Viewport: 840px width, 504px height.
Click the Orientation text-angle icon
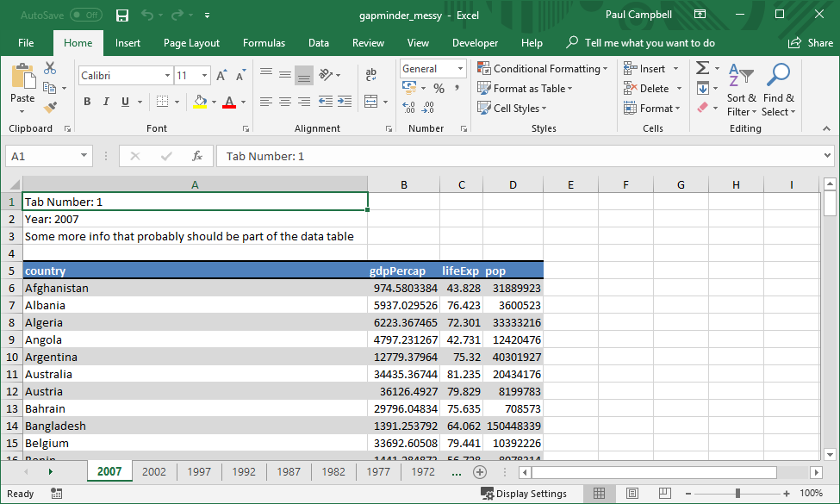pos(325,74)
